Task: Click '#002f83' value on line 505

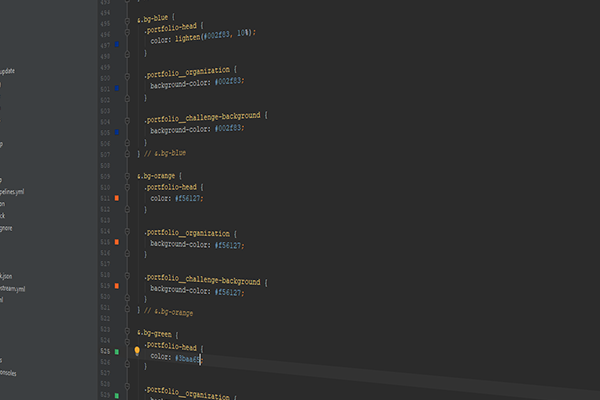Action: coord(228,128)
